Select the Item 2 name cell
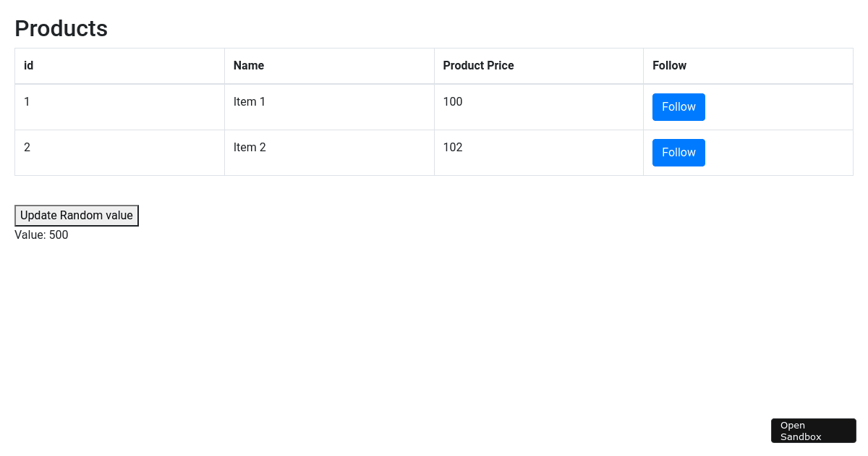Image resolution: width=868 pixels, height=456 pixels. tap(250, 147)
